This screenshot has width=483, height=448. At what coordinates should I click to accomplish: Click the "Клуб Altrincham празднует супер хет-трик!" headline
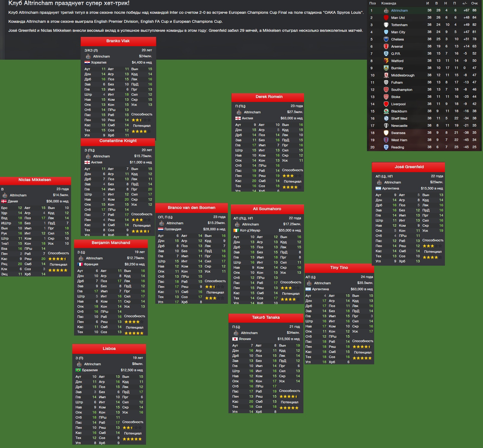pyautogui.click(x=69, y=3)
